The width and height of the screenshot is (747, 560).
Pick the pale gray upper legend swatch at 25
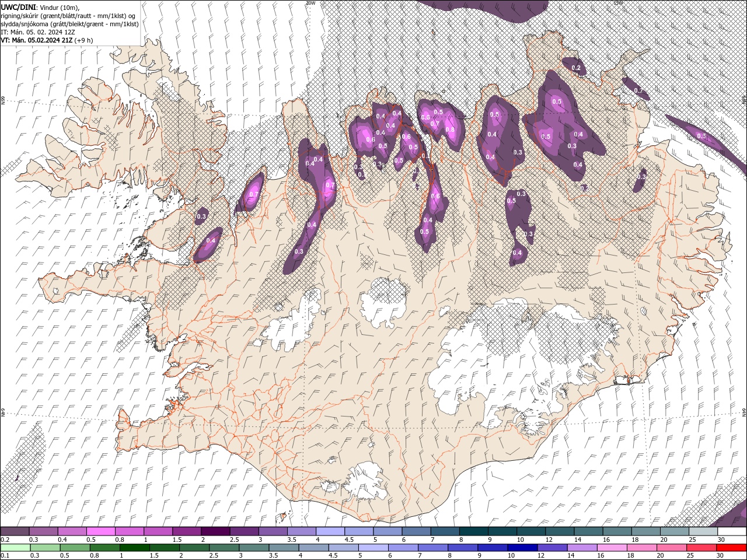pyautogui.click(x=702, y=531)
